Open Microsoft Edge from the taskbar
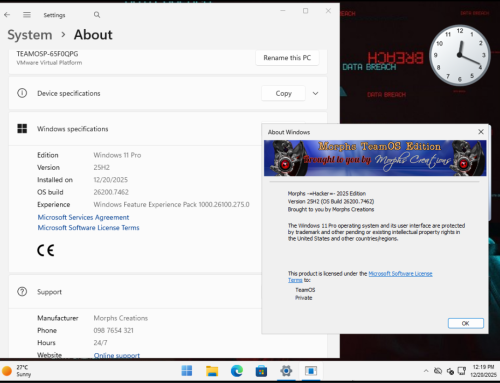Screen dimensions: 500x383 click(237, 371)
